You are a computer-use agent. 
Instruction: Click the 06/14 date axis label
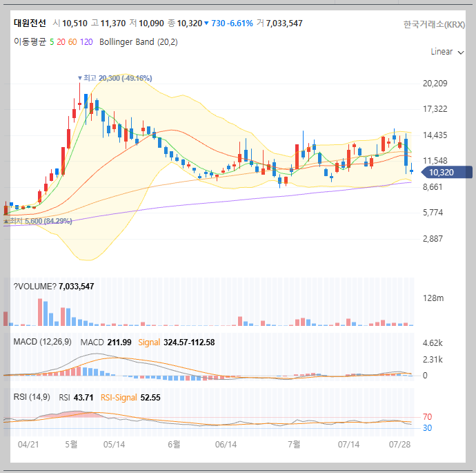(226, 445)
